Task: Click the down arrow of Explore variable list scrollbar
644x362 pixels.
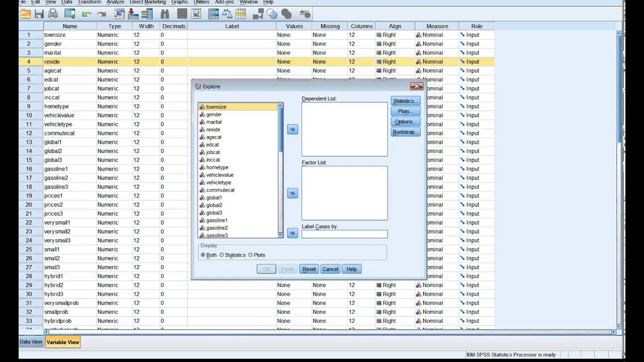Action: [x=280, y=235]
